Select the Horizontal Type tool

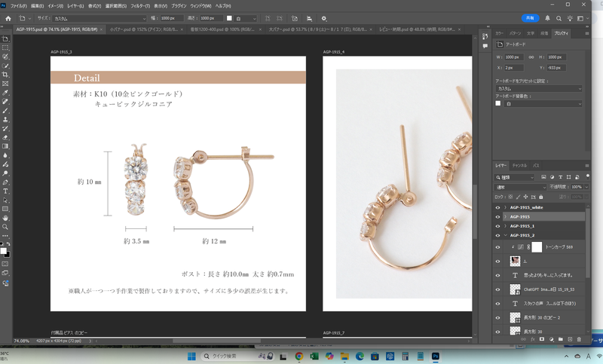click(x=5, y=191)
